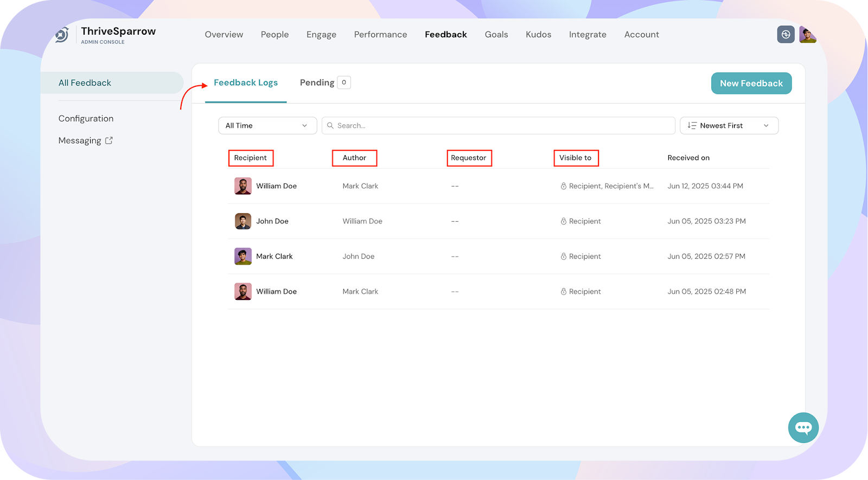
Task: Open the chat support bubble
Action: 803,428
